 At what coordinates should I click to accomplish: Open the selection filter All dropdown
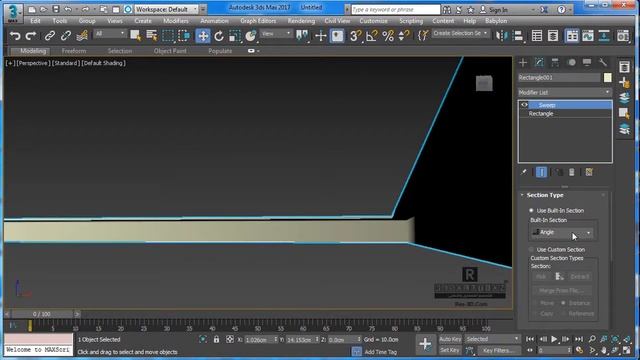(x=110, y=34)
